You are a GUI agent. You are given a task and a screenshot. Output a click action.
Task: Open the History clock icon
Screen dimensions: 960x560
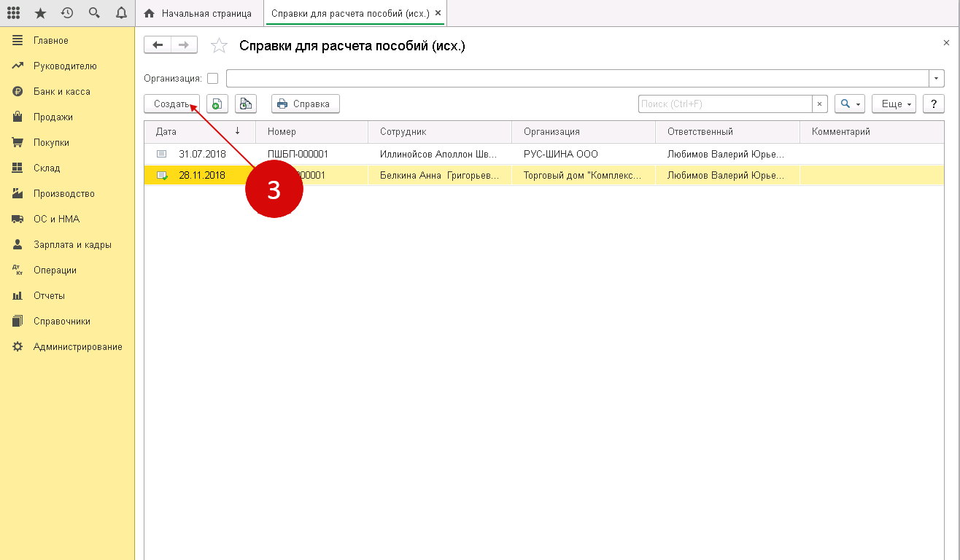point(67,13)
